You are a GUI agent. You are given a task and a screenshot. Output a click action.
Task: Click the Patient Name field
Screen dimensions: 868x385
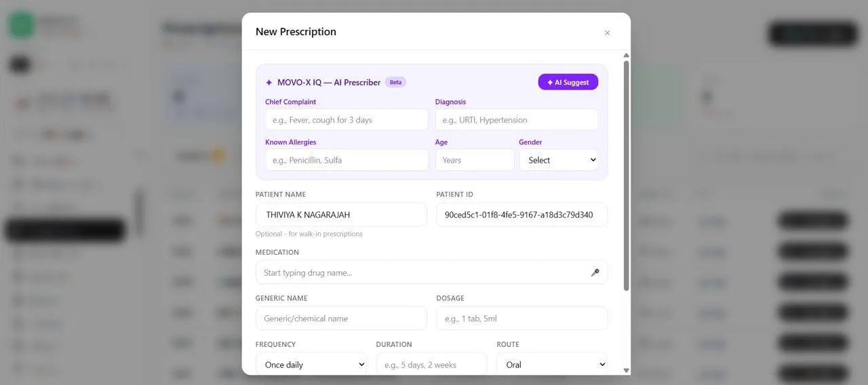[x=341, y=214]
